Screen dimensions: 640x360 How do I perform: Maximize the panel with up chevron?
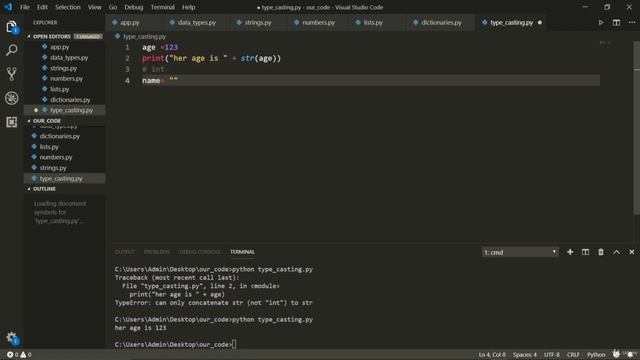click(616, 252)
